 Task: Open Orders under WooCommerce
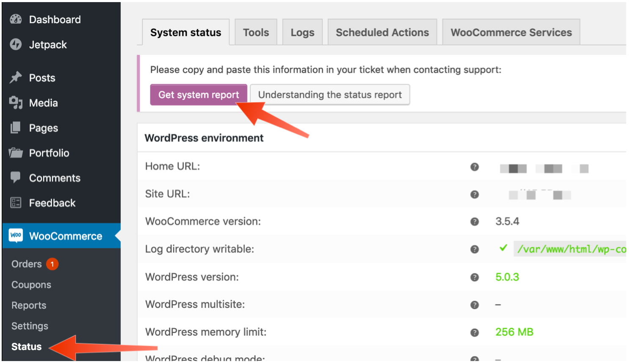coord(27,264)
